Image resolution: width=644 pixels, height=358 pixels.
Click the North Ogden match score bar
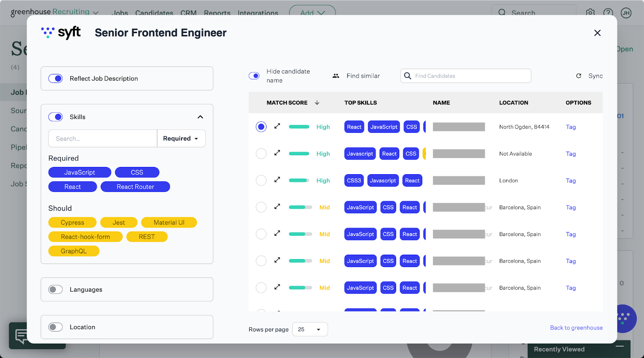[299, 127]
